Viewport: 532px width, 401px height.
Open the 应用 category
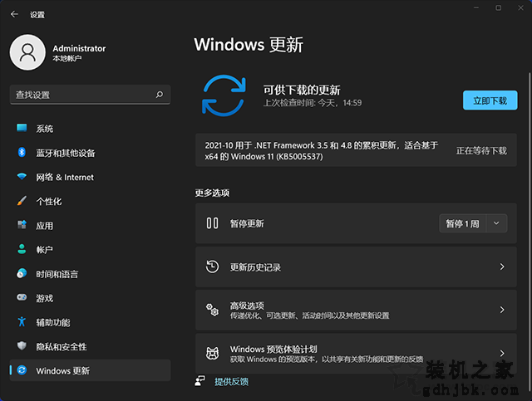pyautogui.click(x=90, y=225)
